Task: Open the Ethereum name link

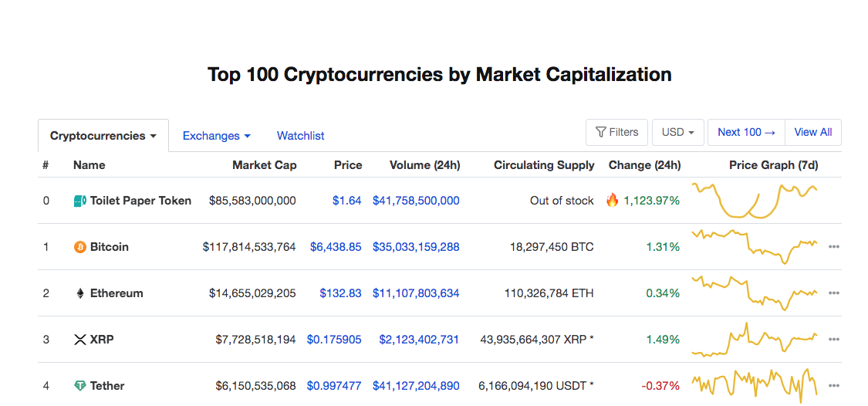Action: click(x=117, y=293)
